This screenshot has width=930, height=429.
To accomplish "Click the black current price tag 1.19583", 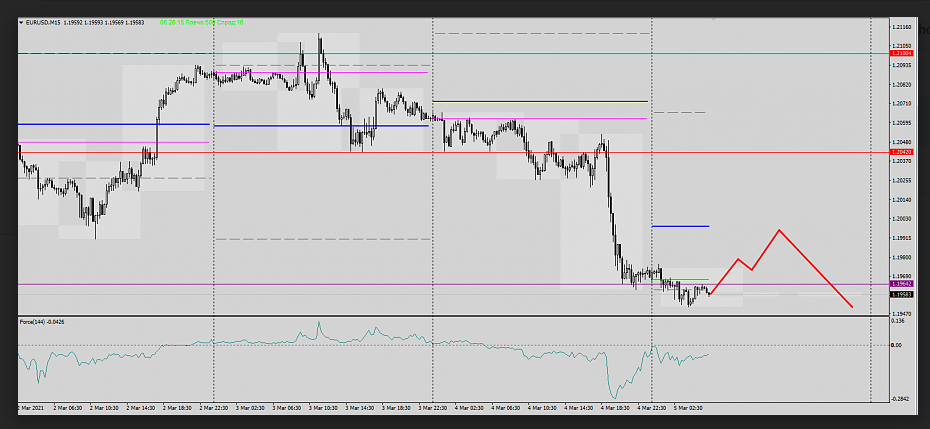I will [x=902, y=294].
